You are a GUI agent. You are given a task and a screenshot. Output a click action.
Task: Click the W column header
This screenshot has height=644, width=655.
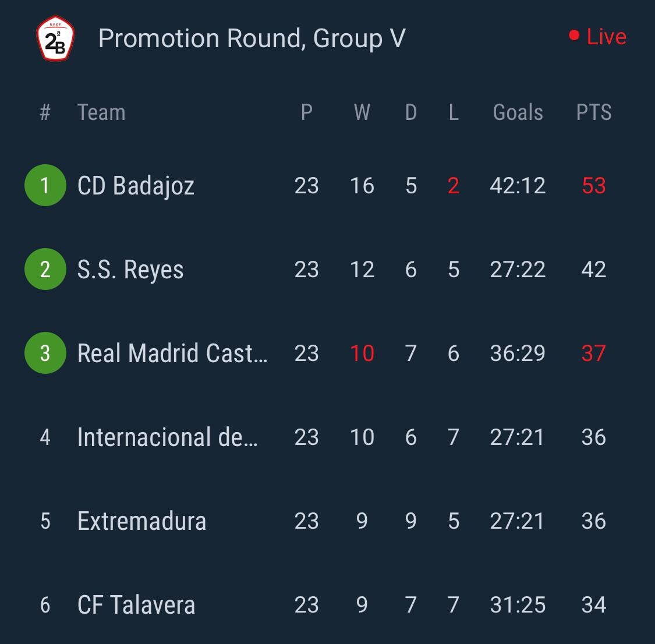coord(362,112)
